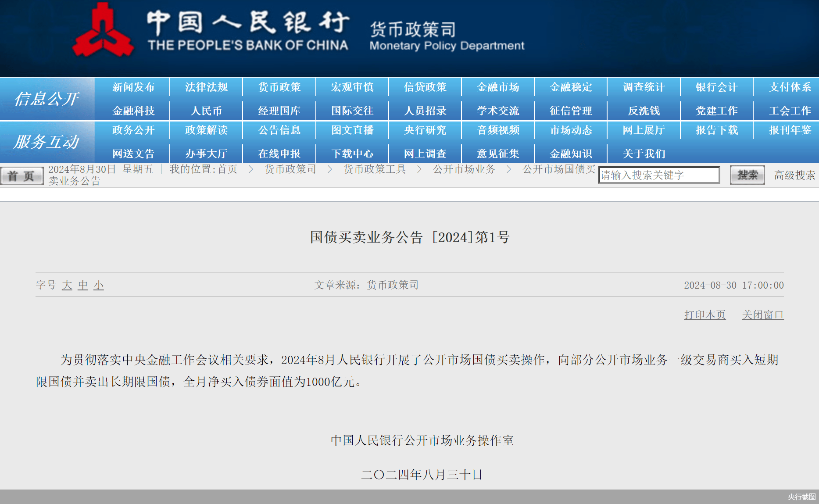
Task: Select 反洗钱 in navigation
Action: click(x=644, y=111)
